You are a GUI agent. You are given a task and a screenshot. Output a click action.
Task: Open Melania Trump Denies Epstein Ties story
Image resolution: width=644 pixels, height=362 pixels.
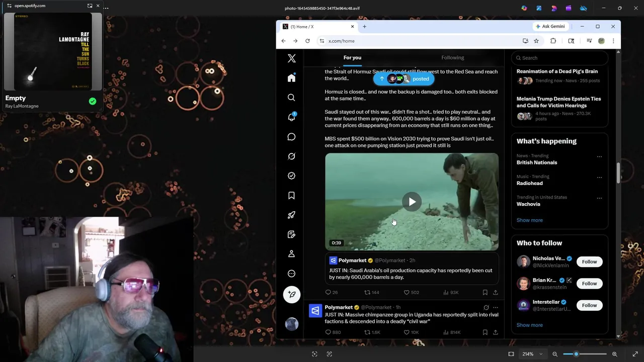click(558, 102)
